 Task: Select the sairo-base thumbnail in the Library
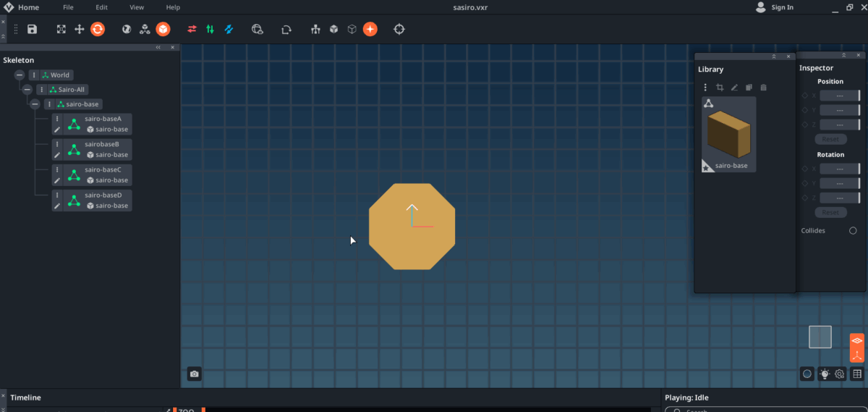pos(729,135)
